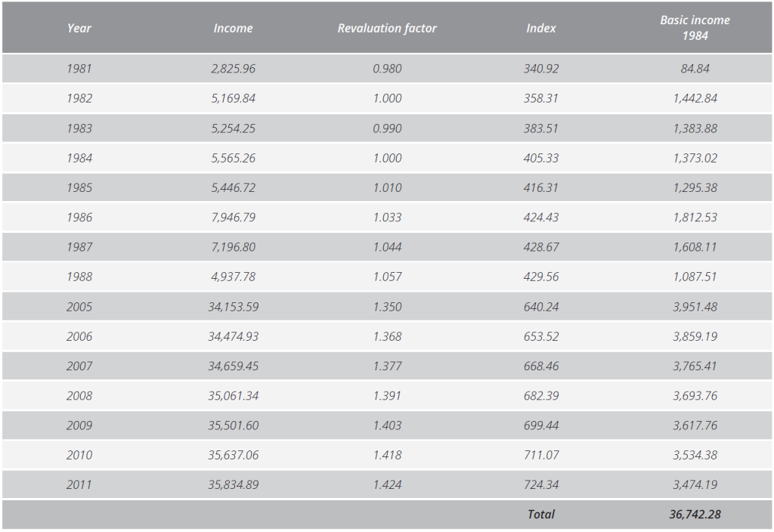Click basic income value 1,295.38
Image resolution: width=774 pixels, height=532 pixels.
click(x=695, y=187)
